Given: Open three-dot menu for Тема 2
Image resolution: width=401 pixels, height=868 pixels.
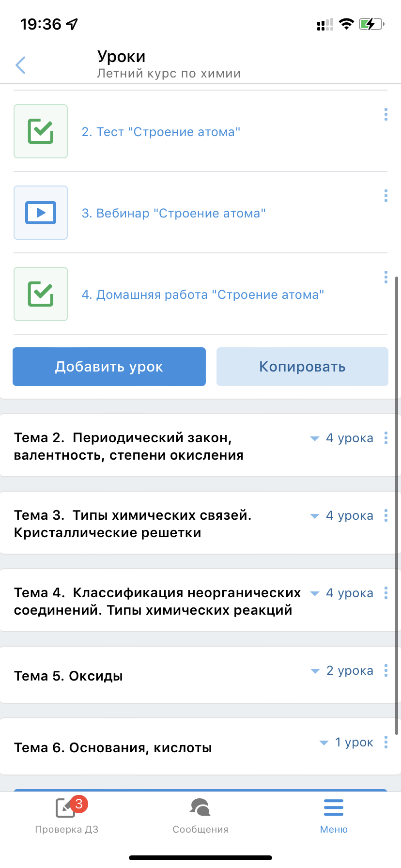Looking at the screenshot, I should (386, 438).
